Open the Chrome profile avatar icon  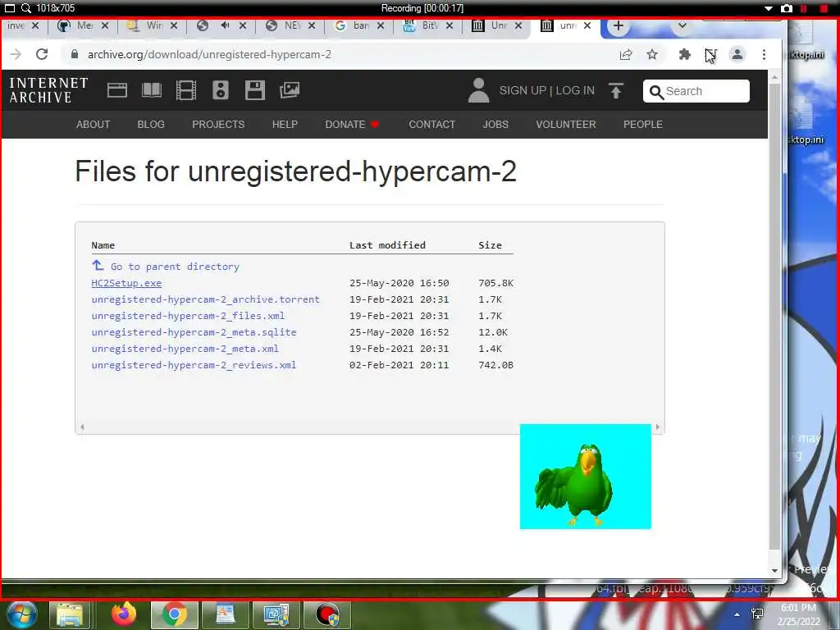point(737,54)
